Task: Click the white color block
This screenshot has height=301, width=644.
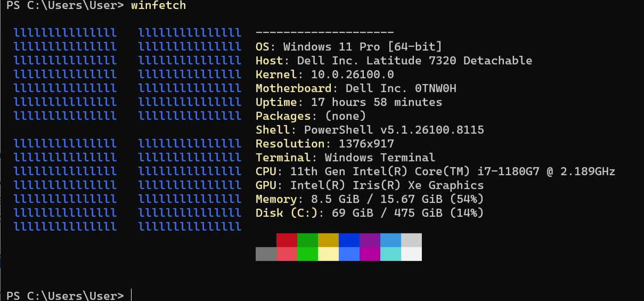Action: pyautogui.click(x=411, y=254)
